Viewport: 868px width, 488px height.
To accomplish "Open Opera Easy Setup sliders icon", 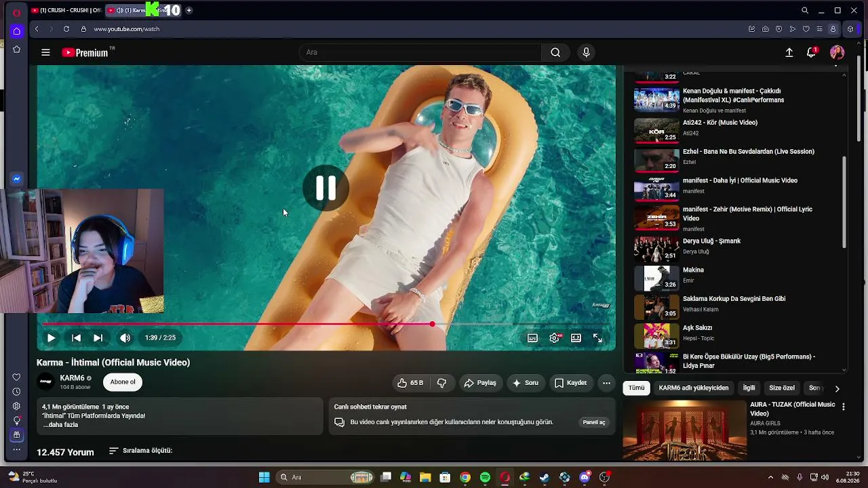I will pyautogui.click(x=819, y=29).
